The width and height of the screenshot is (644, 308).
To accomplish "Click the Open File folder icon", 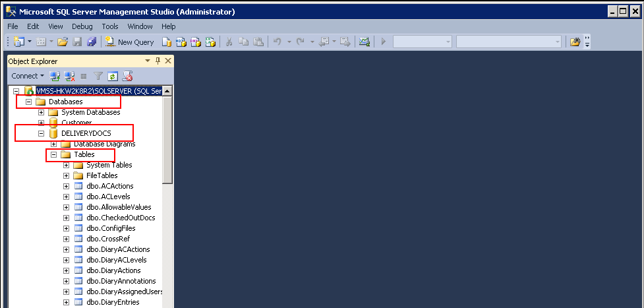I will click(63, 42).
